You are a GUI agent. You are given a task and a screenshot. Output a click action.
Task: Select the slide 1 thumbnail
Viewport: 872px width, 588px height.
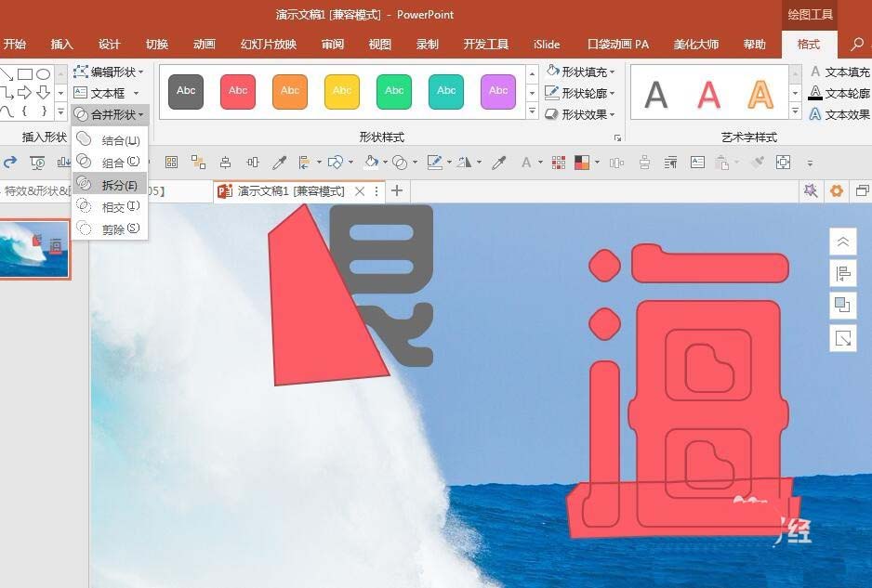coord(34,248)
